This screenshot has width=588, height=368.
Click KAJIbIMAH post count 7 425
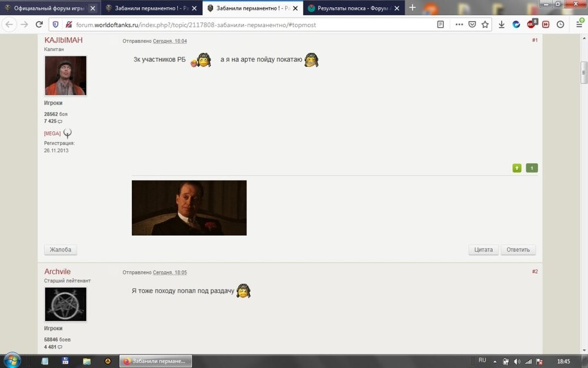coord(53,121)
